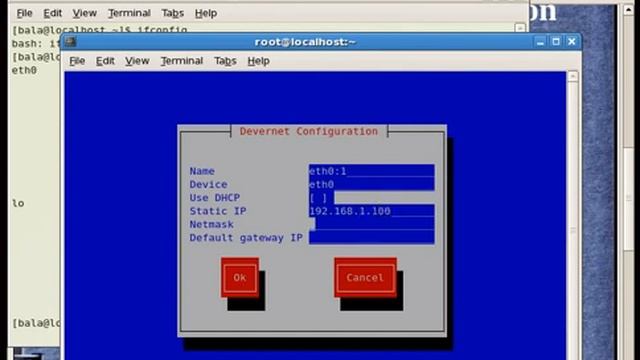Open Help menu in root@localhost window
The width and height of the screenshot is (640, 360).
(x=258, y=61)
